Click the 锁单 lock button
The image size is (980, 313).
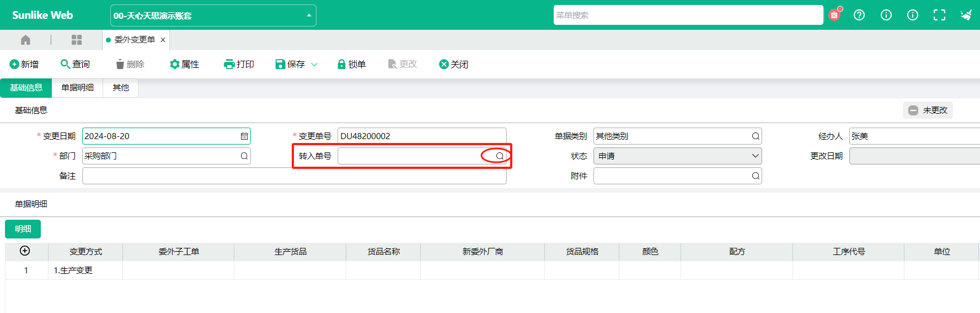pyautogui.click(x=351, y=65)
